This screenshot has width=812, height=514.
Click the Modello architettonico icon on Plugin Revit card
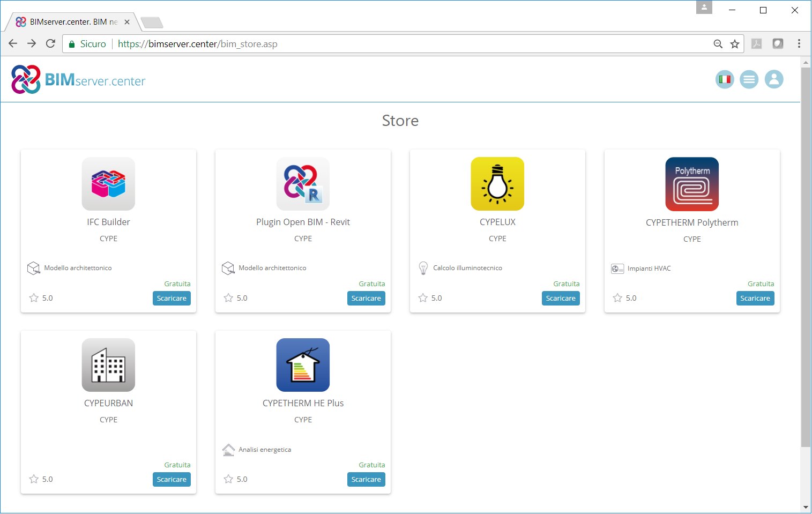tap(228, 268)
